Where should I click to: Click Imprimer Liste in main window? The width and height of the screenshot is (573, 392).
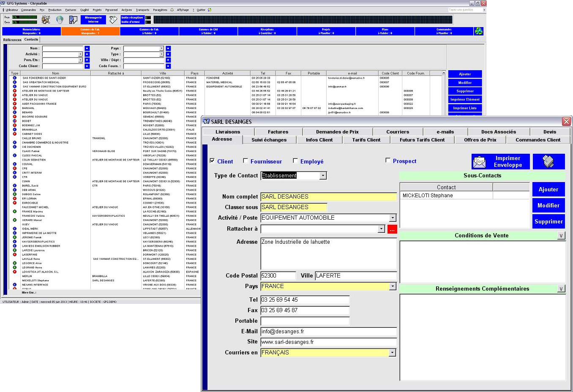[465, 108]
